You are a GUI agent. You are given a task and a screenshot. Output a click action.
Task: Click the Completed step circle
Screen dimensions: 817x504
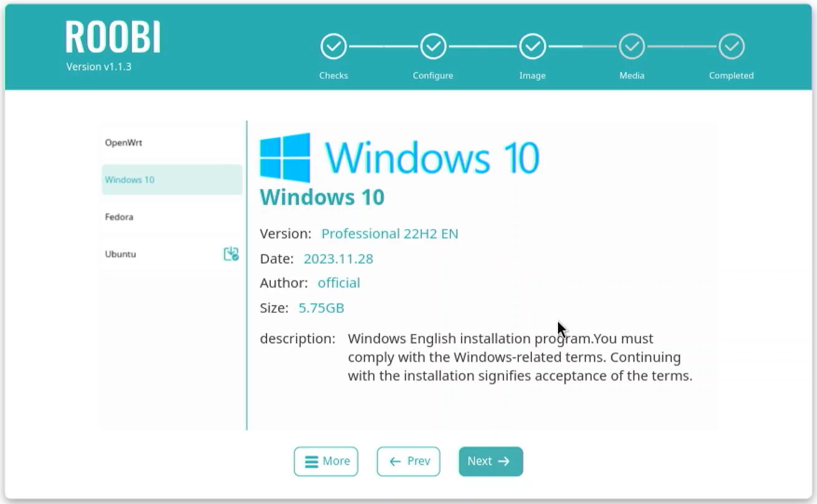pos(731,47)
